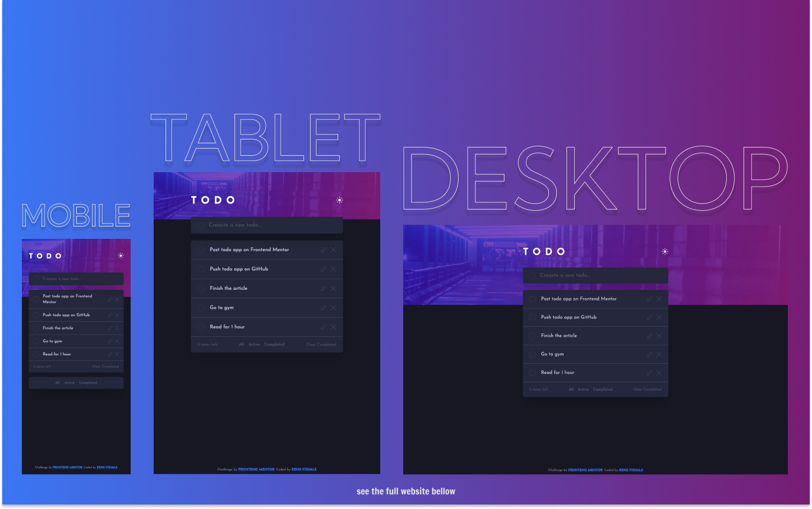Delete 'Post todo app on Frontend Mentor' in desktop preview
This screenshot has height=509, width=812.
click(659, 299)
